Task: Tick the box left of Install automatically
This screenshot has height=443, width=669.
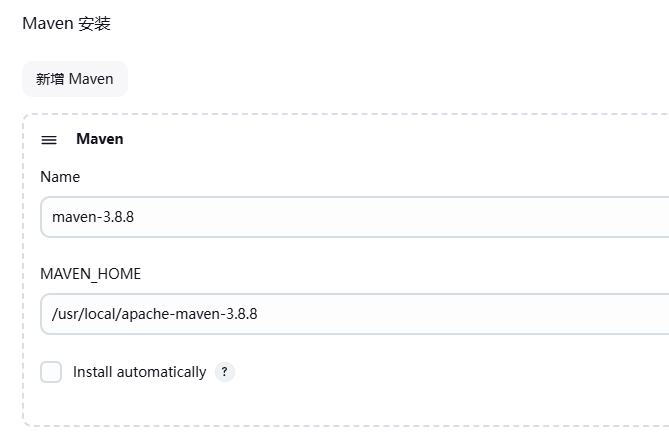Action: [x=51, y=372]
